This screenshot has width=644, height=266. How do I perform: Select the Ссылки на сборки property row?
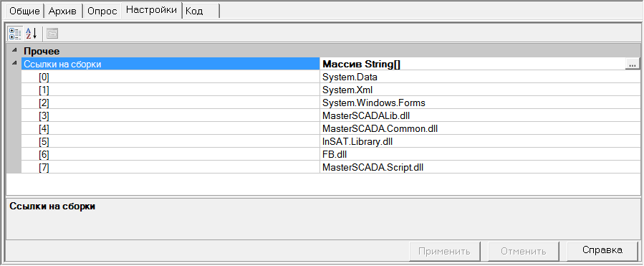[331, 64]
